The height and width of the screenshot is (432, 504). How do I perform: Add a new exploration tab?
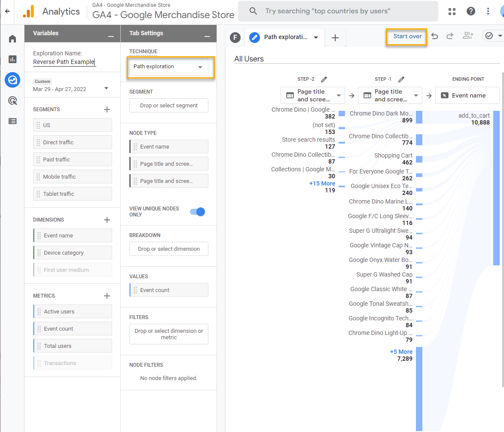[335, 38]
